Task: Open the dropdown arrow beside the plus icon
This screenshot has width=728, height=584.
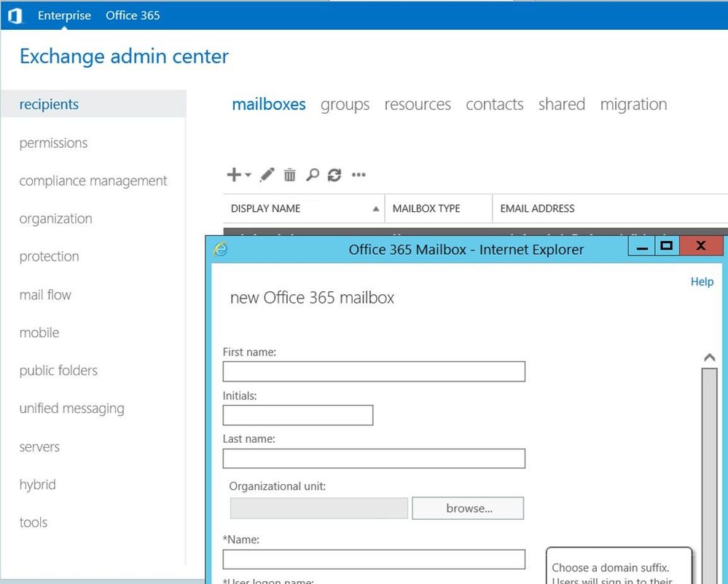Action: (x=248, y=175)
